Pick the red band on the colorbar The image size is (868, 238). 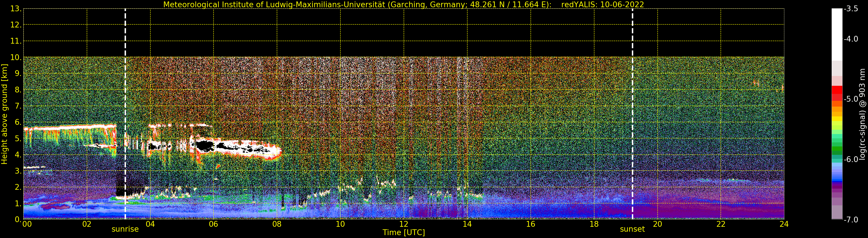837,90
